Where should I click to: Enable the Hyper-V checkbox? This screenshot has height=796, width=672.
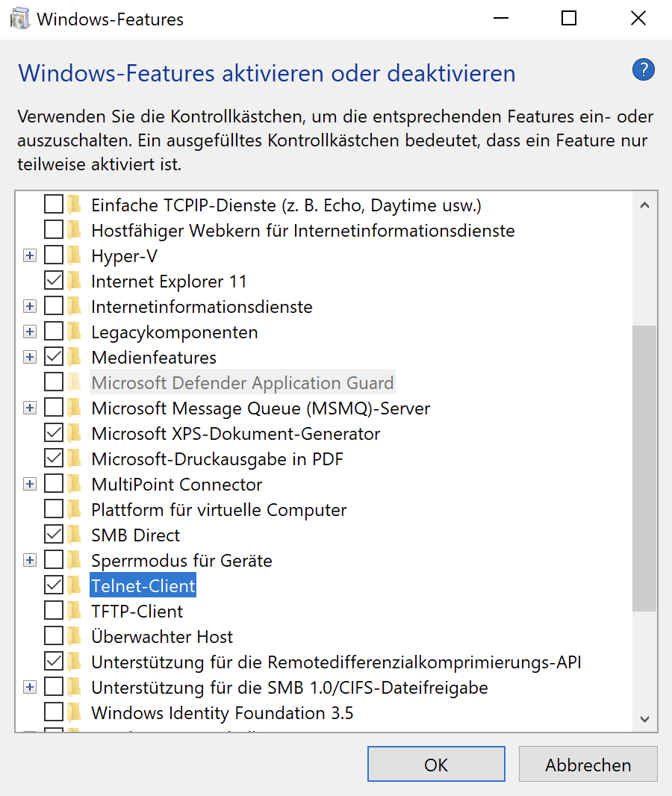click(54, 255)
